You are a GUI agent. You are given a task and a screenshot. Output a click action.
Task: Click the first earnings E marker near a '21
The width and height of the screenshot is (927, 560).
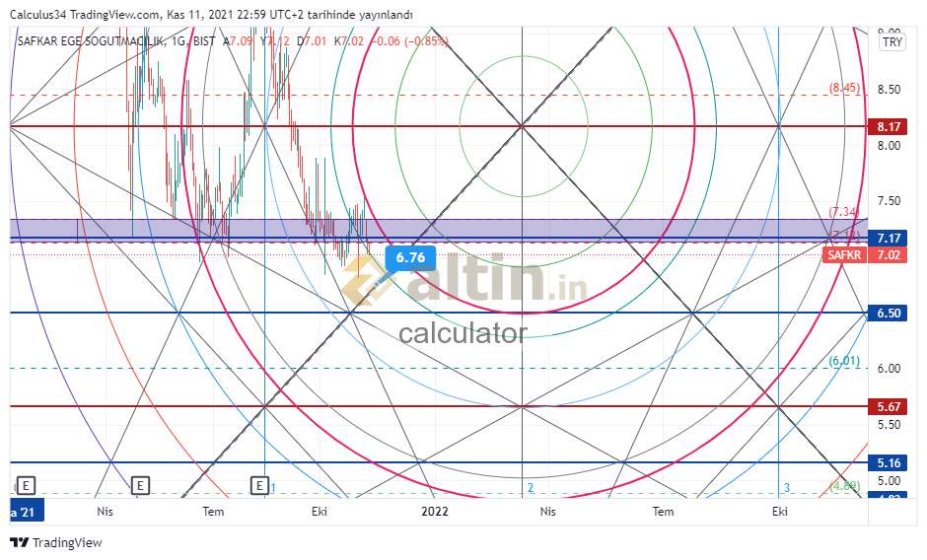[x=26, y=486]
